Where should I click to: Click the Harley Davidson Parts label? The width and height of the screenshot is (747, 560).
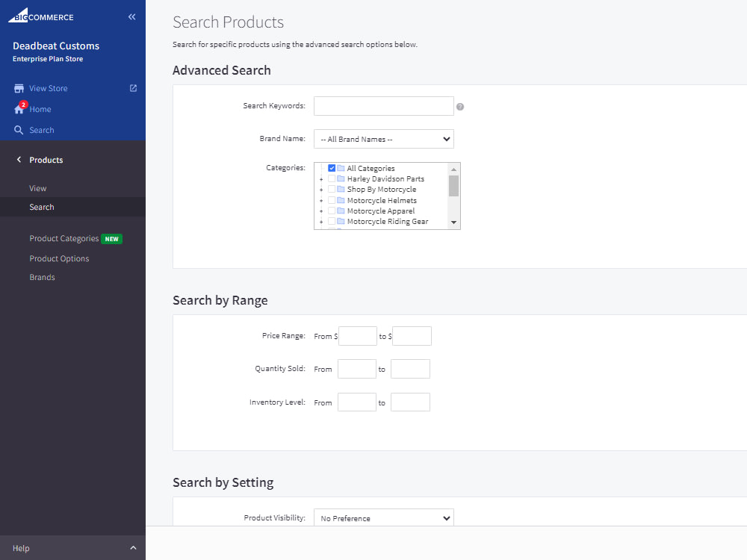coord(385,178)
